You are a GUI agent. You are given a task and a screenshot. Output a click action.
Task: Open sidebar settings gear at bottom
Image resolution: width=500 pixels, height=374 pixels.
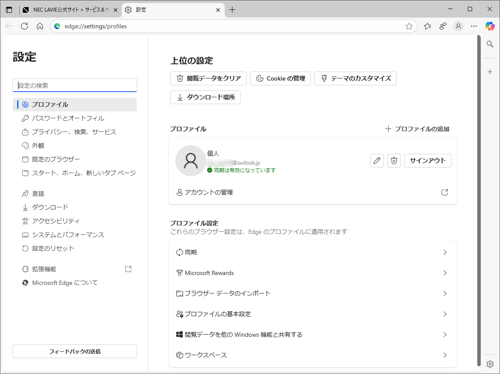490,364
